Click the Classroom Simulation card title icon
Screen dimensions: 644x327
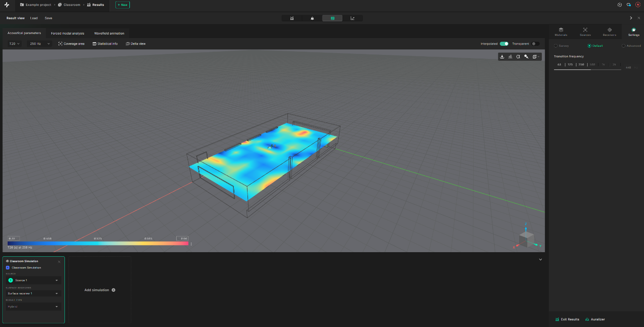click(7, 261)
